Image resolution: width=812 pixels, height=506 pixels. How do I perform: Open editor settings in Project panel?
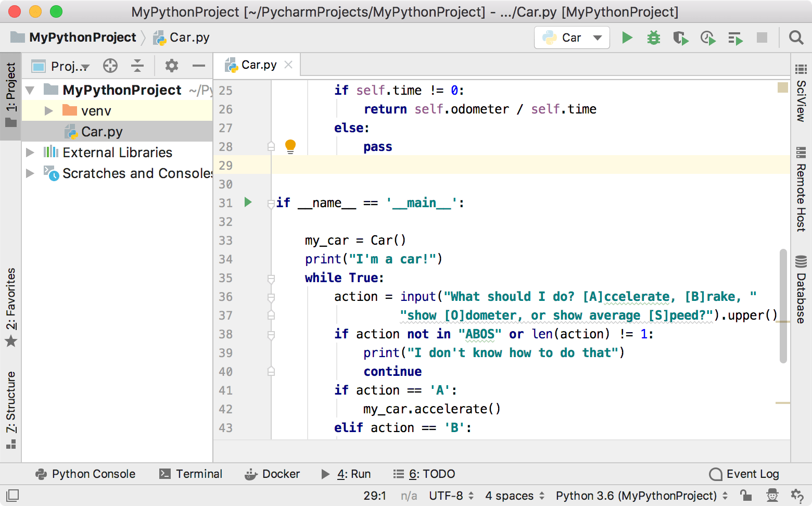[x=171, y=66]
